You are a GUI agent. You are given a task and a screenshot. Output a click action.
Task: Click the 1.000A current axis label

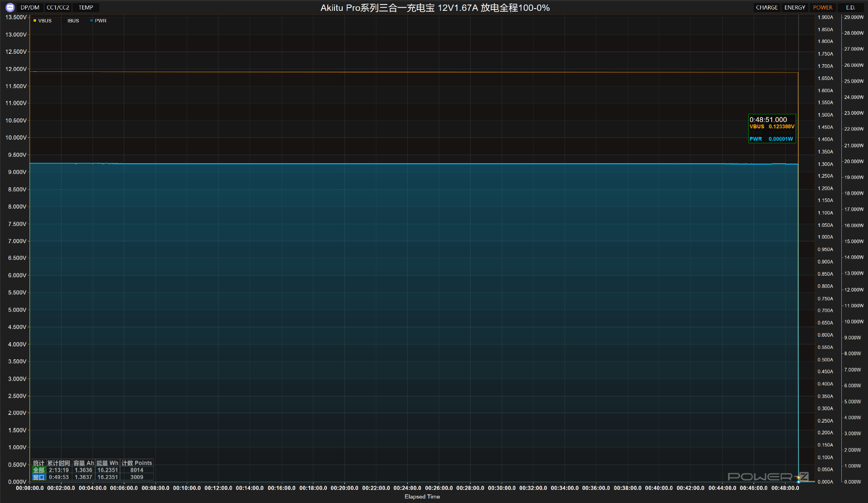(x=825, y=237)
